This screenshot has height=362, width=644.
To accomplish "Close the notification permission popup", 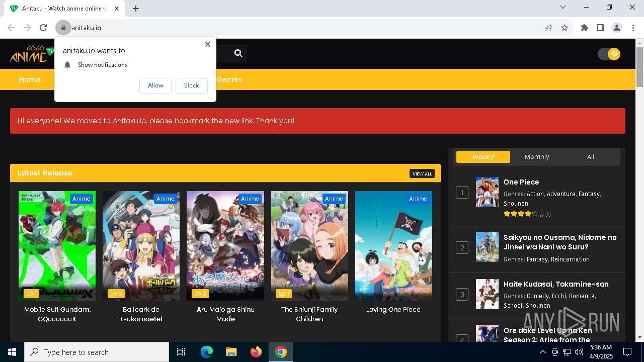I will (x=208, y=44).
